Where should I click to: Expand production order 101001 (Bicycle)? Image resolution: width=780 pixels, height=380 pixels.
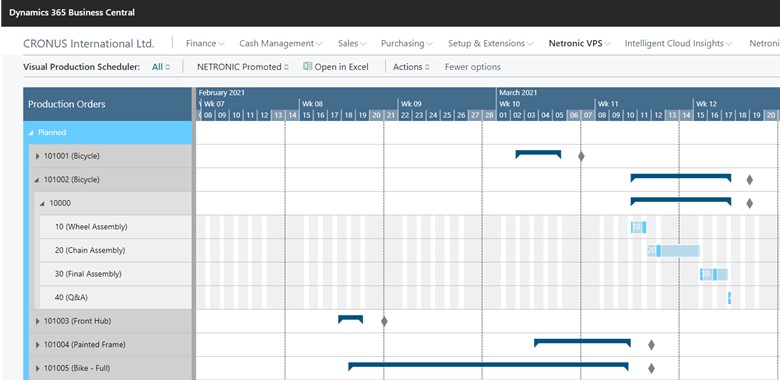click(37, 156)
